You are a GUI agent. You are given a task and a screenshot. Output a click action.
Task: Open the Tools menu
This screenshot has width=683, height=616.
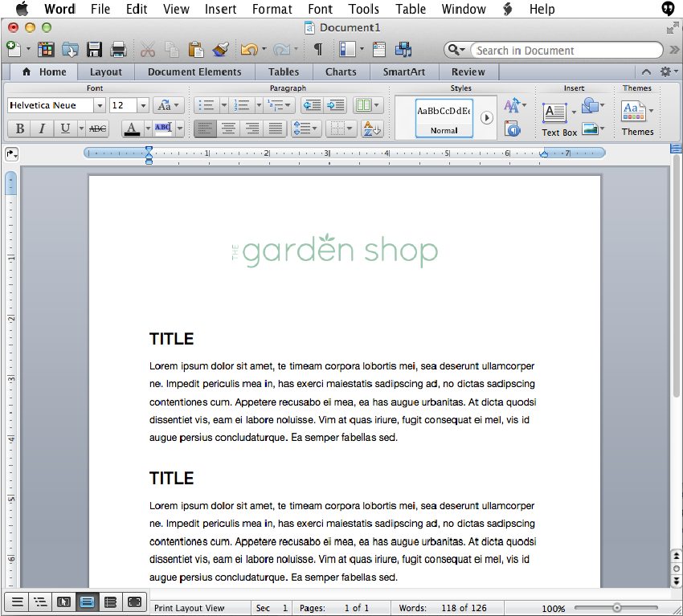pos(363,10)
